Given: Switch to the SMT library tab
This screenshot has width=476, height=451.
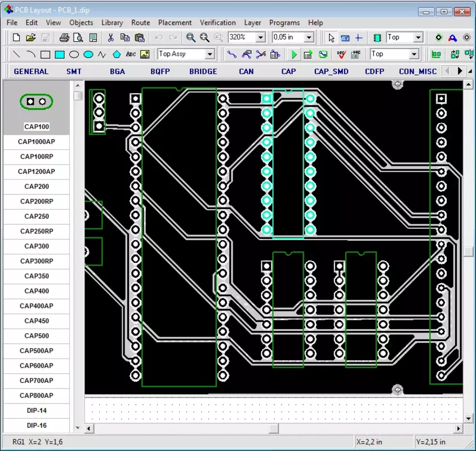Looking at the screenshot, I should click(x=74, y=72).
